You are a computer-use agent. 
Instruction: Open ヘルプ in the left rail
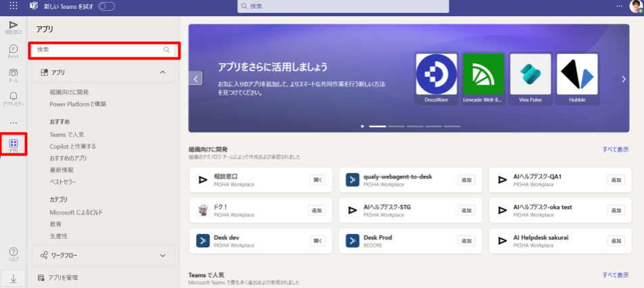[x=13, y=255]
